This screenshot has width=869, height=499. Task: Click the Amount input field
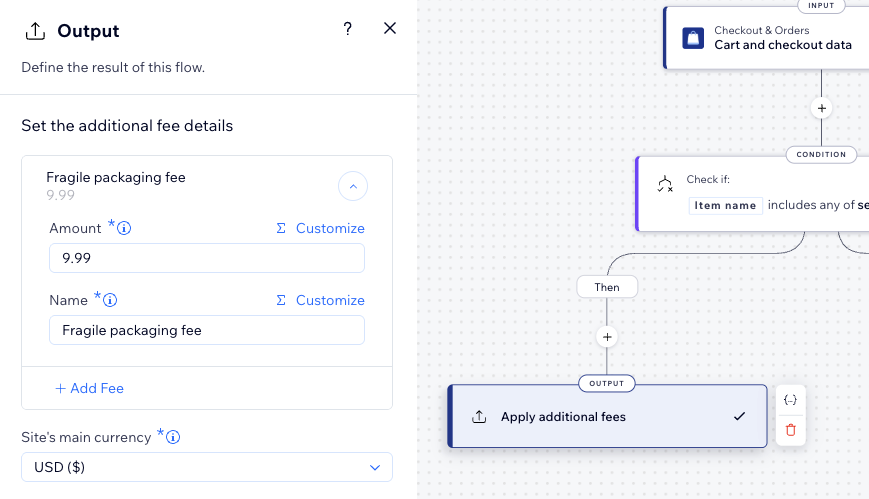click(206, 258)
